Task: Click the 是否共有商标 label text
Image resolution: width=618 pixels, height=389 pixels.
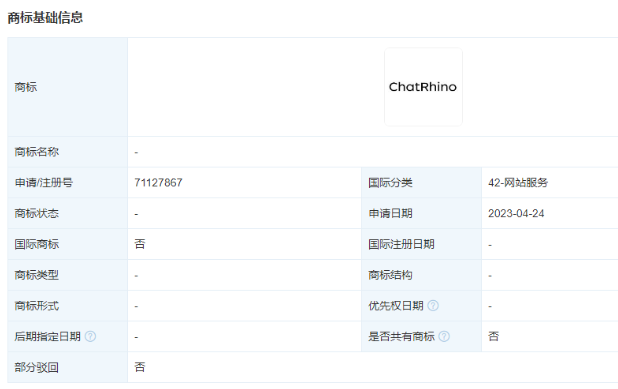Action: pyautogui.click(x=401, y=337)
